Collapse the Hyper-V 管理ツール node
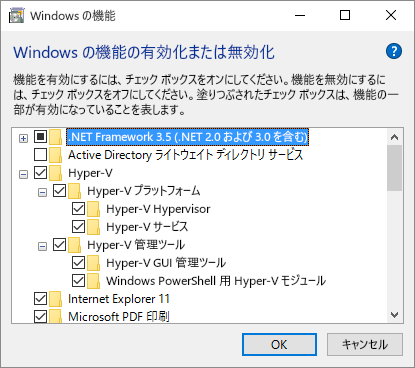415x368 pixels. pos(42,246)
